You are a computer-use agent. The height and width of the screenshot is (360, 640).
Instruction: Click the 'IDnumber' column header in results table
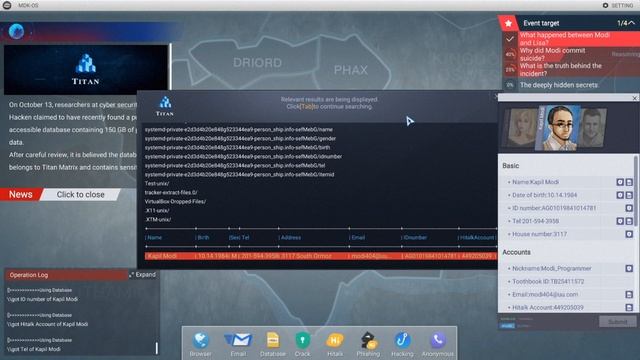415,238
